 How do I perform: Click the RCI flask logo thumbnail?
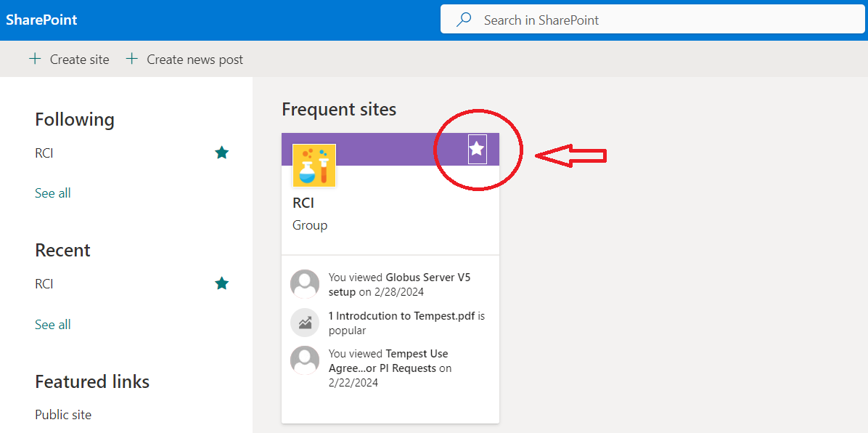tap(314, 165)
